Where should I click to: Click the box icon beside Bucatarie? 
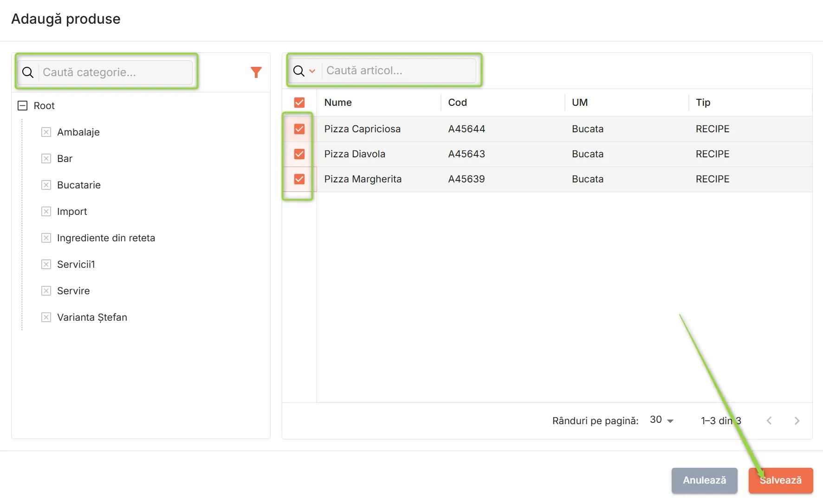(x=46, y=185)
